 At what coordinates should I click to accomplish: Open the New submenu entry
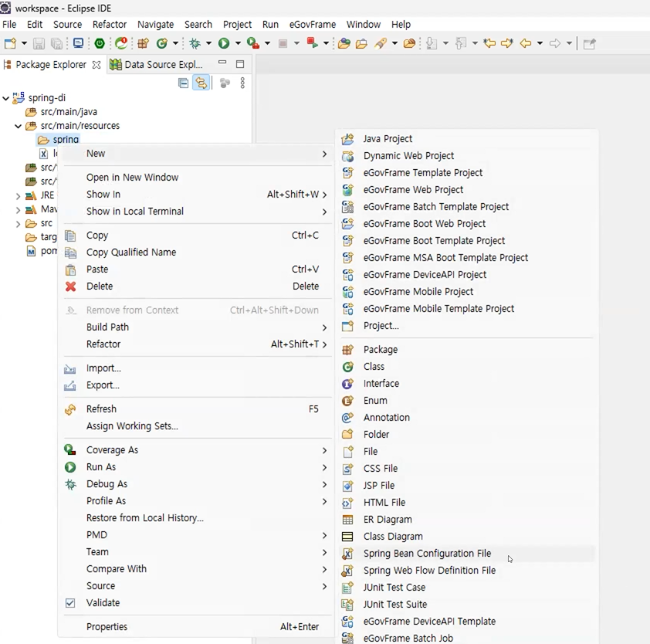(196, 154)
